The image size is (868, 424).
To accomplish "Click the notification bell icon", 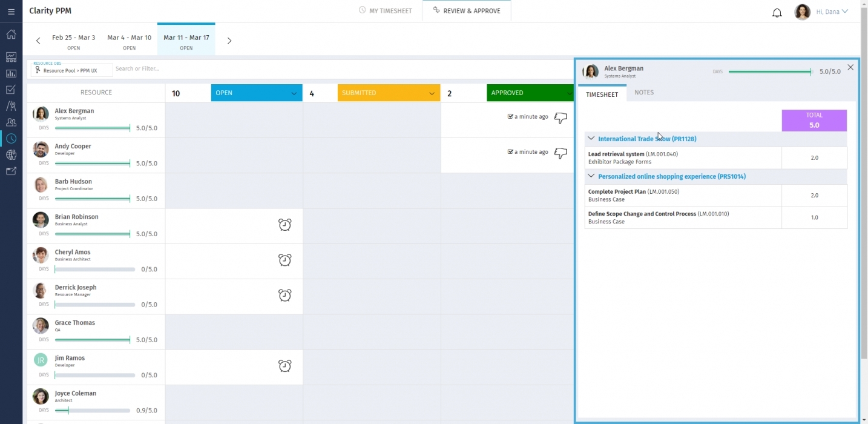I will click(777, 12).
